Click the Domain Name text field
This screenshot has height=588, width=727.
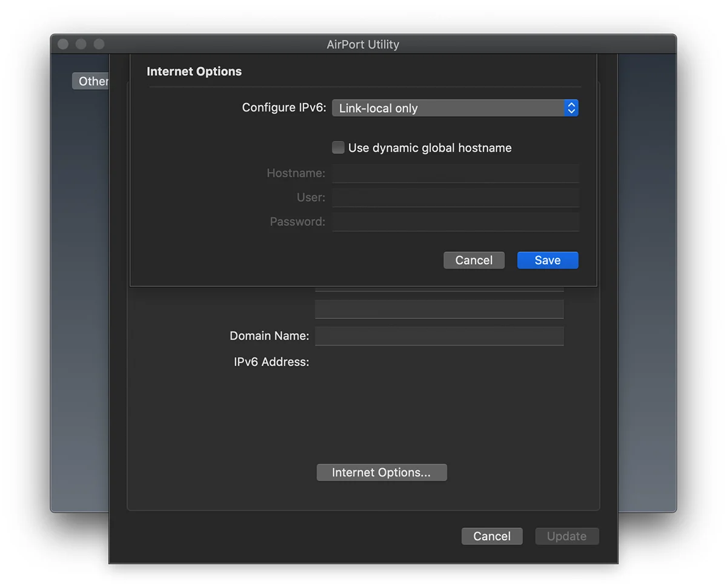point(439,336)
